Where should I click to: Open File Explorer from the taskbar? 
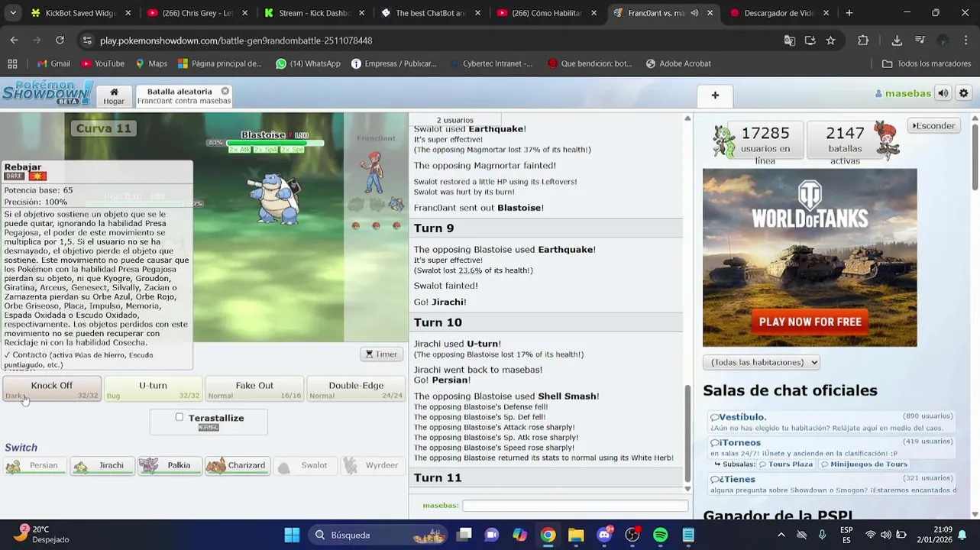point(576,535)
